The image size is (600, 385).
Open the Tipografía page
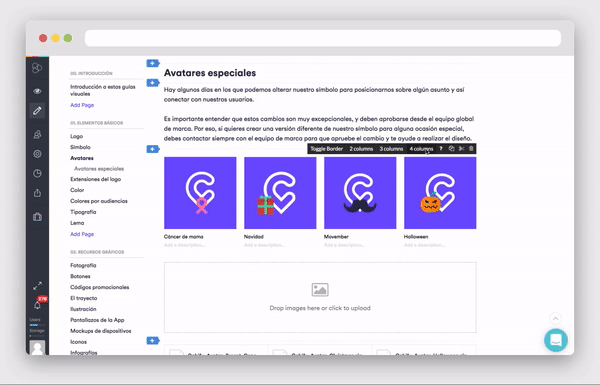83,212
